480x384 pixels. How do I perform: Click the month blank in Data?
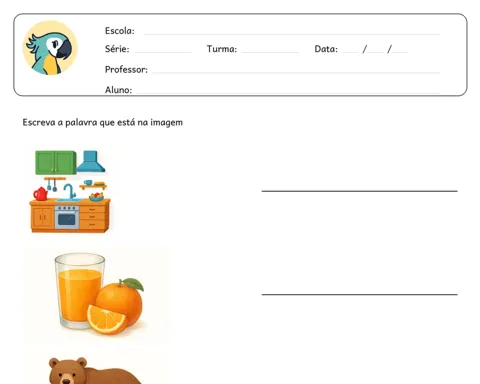376,52
